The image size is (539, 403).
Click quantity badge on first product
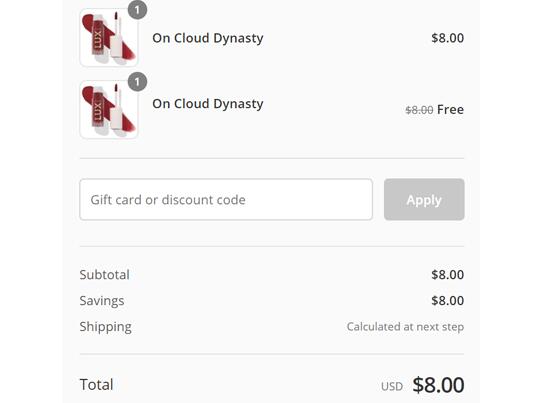pos(138,10)
